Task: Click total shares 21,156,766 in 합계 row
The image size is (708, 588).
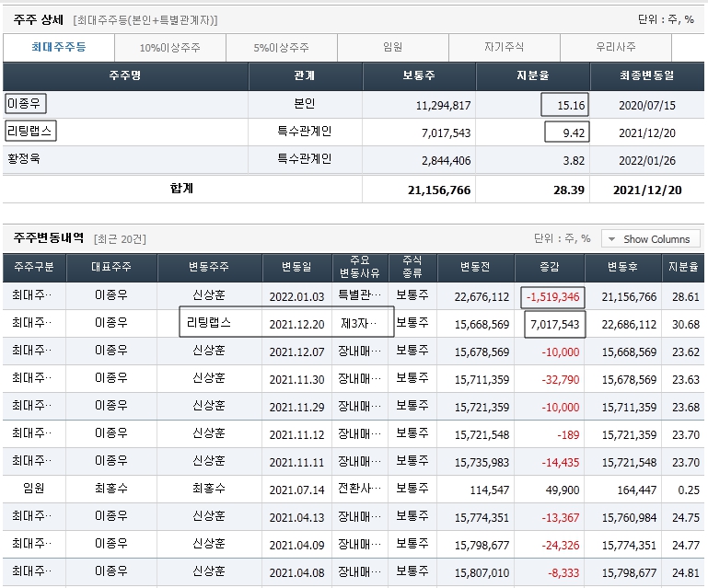Action: click(439, 190)
